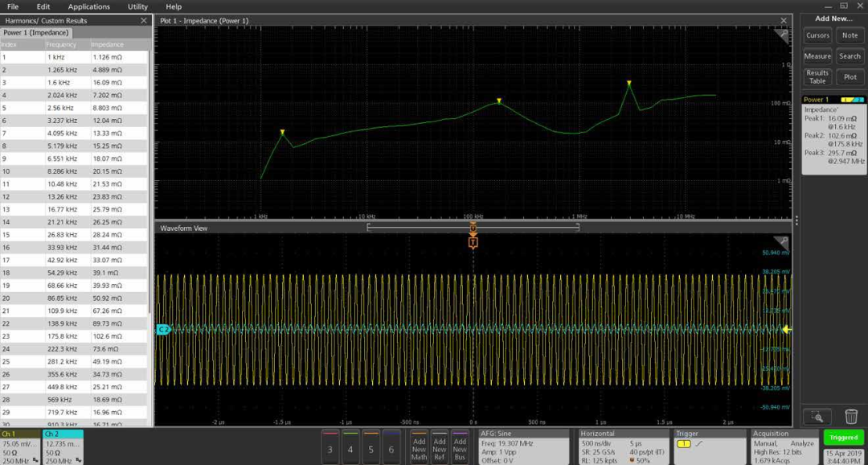This screenshot has width=868, height=465.
Task: Click Add New Ref button
Action: point(440,446)
